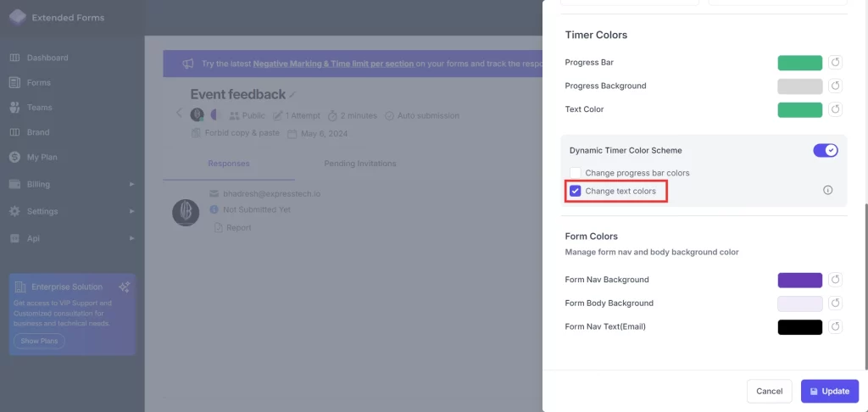Click the Billing card icon
The image size is (868, 412).
tap(15, 184)
